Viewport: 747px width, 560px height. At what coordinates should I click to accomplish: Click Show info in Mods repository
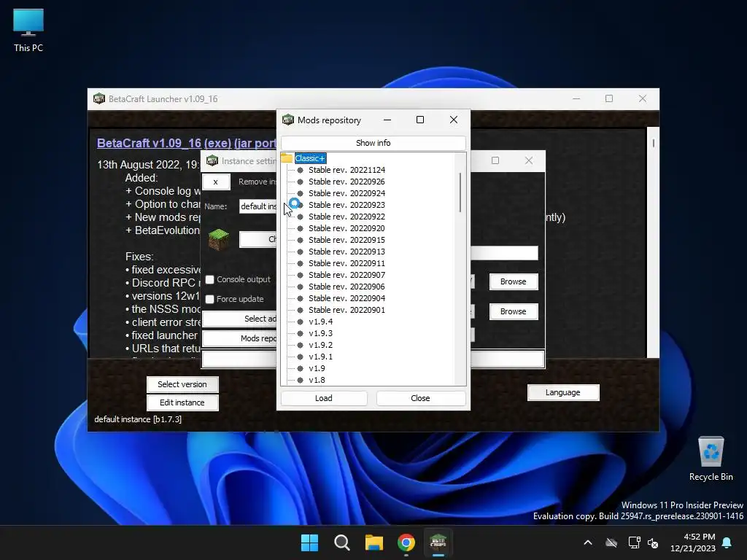pyautogui.click(x=373, y=143)
